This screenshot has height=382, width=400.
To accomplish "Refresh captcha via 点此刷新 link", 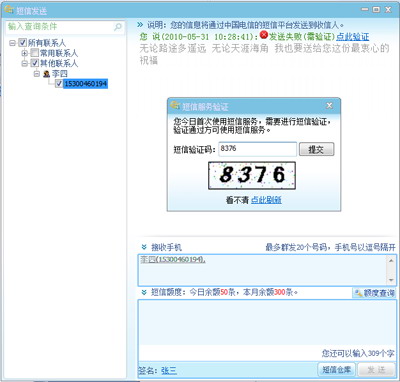I will tap(266, 200).
